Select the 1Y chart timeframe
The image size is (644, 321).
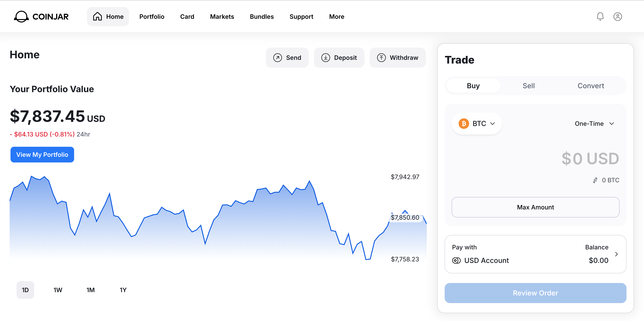pos(123,290)
